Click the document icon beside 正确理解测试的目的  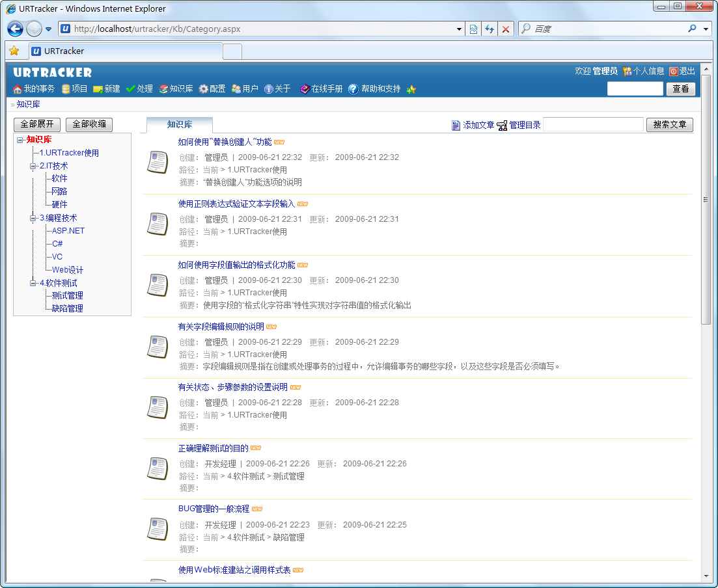click(158, 468)
